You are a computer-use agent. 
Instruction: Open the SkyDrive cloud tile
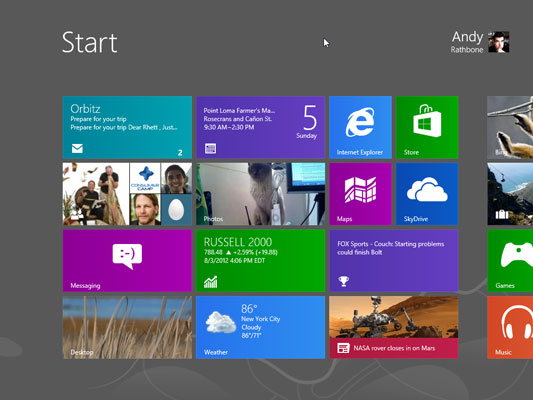[427, 194]
